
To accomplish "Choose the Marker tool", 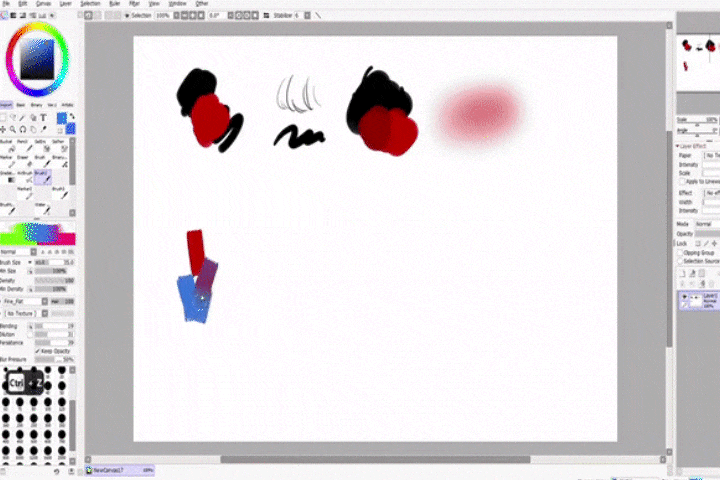I will (x=8, y=162).
